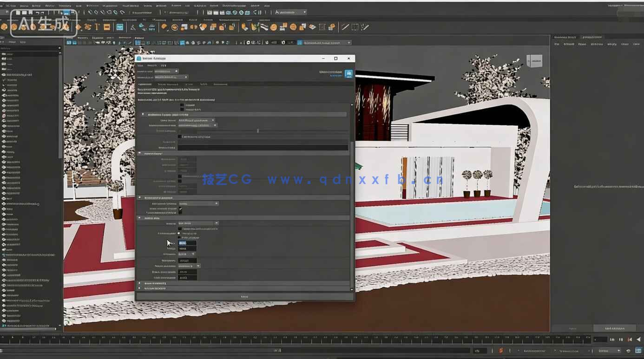This screenshot has width=644, height=359.
Task: Select the white radio button in the dialog
Action: (179, 233)
